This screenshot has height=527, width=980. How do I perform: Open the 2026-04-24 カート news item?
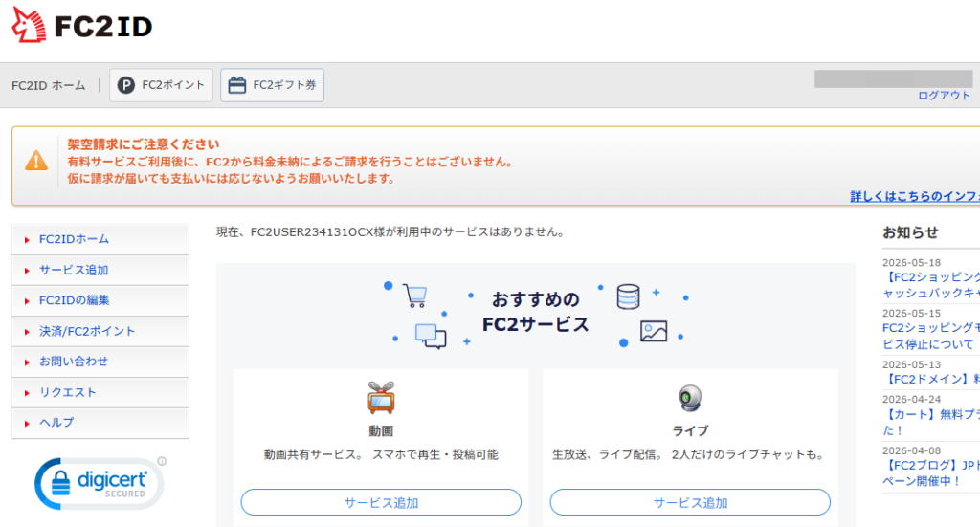point(931,422)
